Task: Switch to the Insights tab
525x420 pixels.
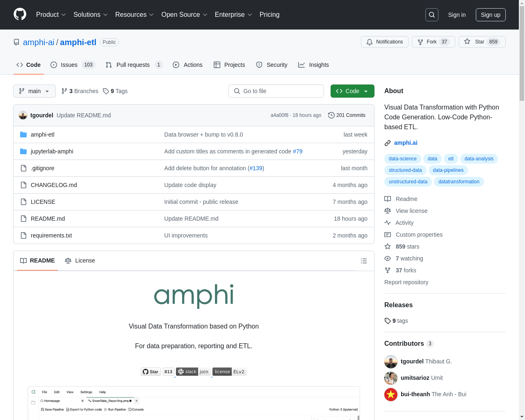Action: (313, 65)
